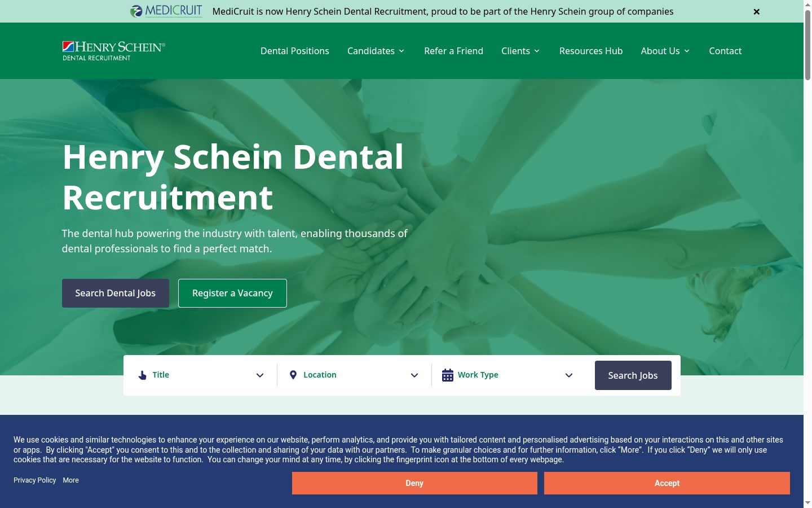The image size is (812, 508).
Task: Deny cookies with the Deny button
Action: pyautogui.click(x=414, y=483)
